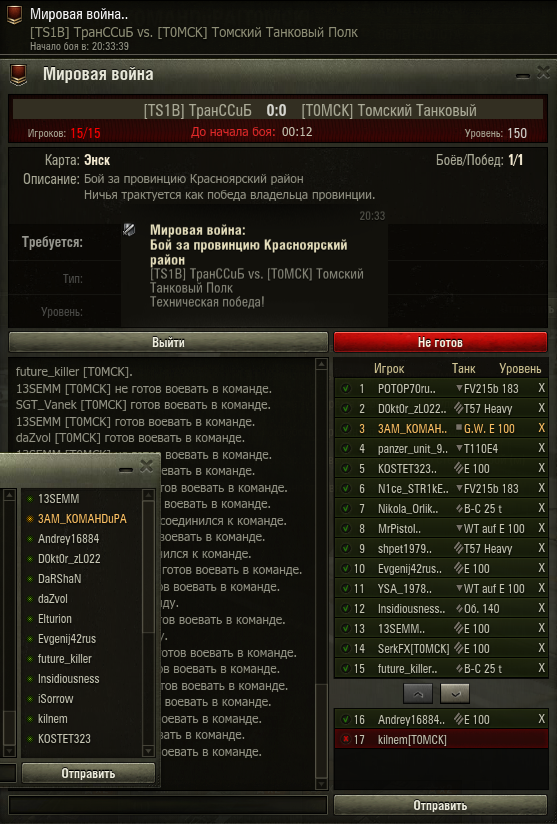
Task: Click the red Не готов button
Action: pos(440,342)
